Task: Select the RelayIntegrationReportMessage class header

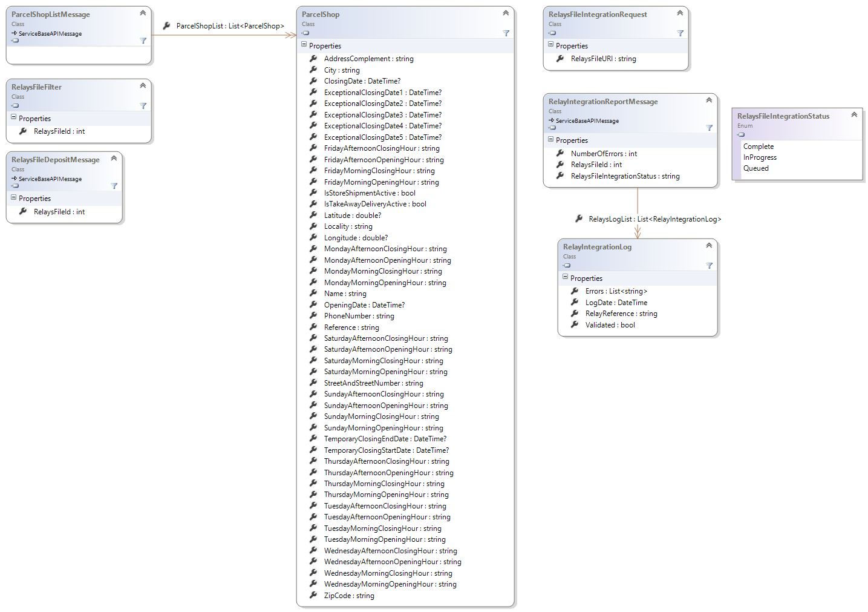Action: (603, 102)
